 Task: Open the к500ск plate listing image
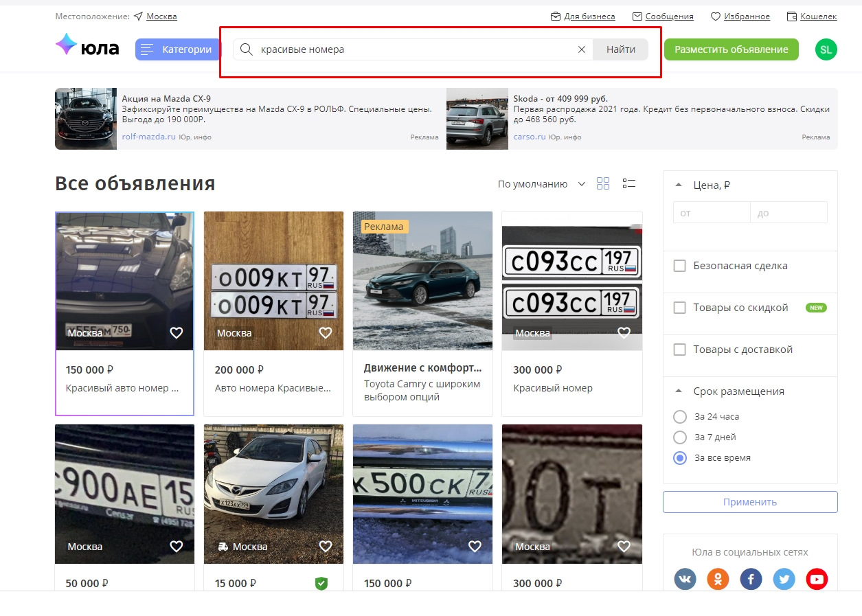click(x=422, y=494)
